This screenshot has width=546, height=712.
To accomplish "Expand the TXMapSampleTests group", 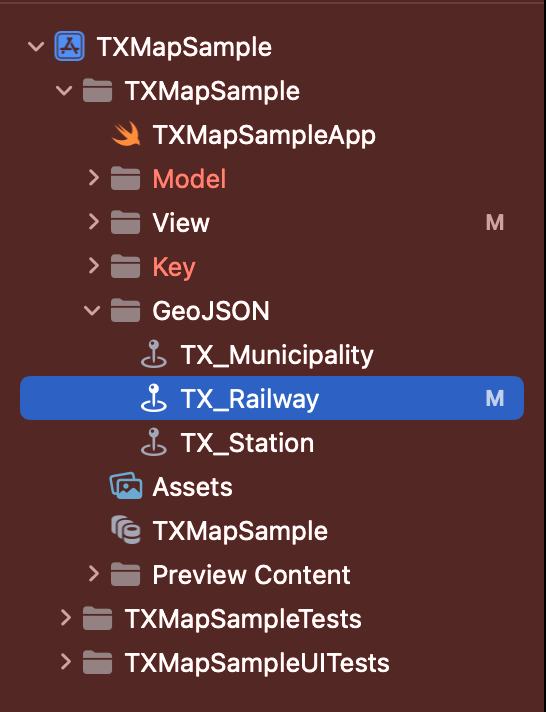I will pyautogui.click(x=66, y=618).
